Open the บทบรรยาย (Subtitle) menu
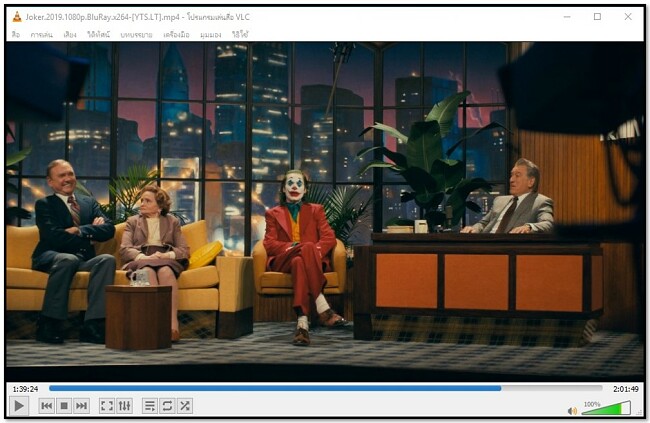The width and height of the screenshot is (650, 423). pos(136,35)
